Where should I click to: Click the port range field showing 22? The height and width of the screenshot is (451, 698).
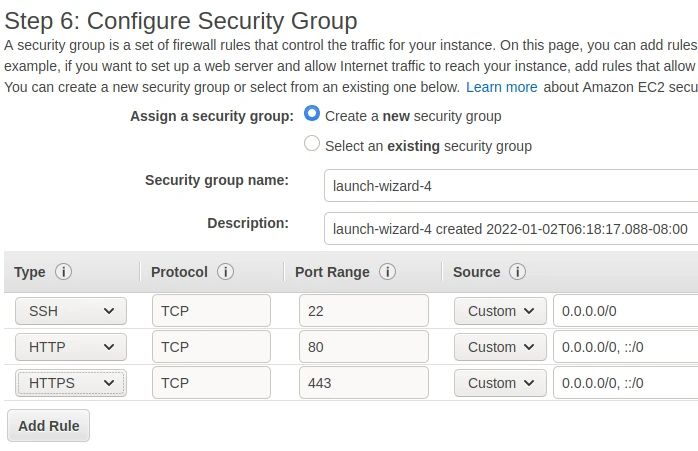363,311
